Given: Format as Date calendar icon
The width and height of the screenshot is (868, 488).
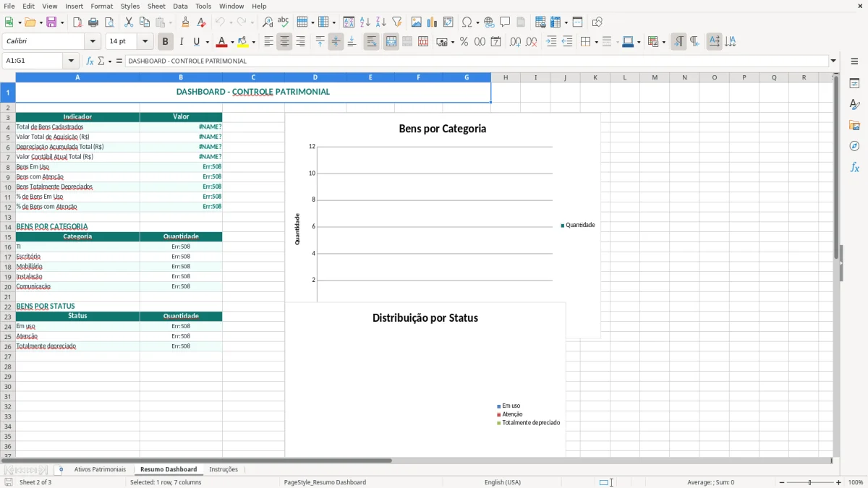Looking at the screenshot, I should [x=496, y=42].
